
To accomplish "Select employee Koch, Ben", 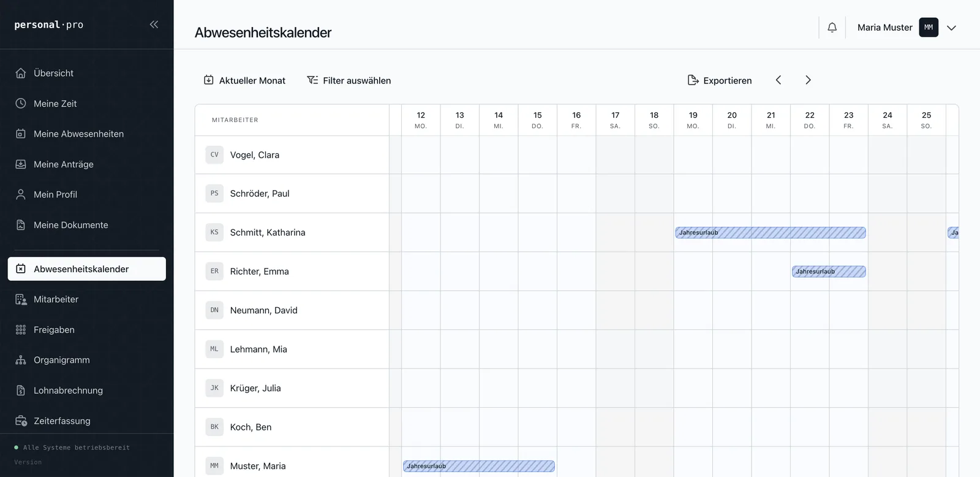I will tap(251, 427).
